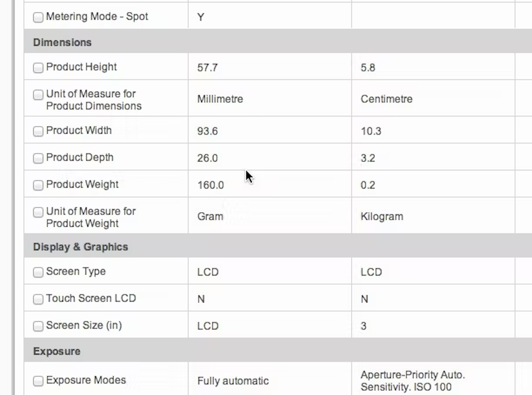The width and height of the screenshot is (532, 395).
Task: Click the Display & Graphics section header
Action: [x=80, y=247]
